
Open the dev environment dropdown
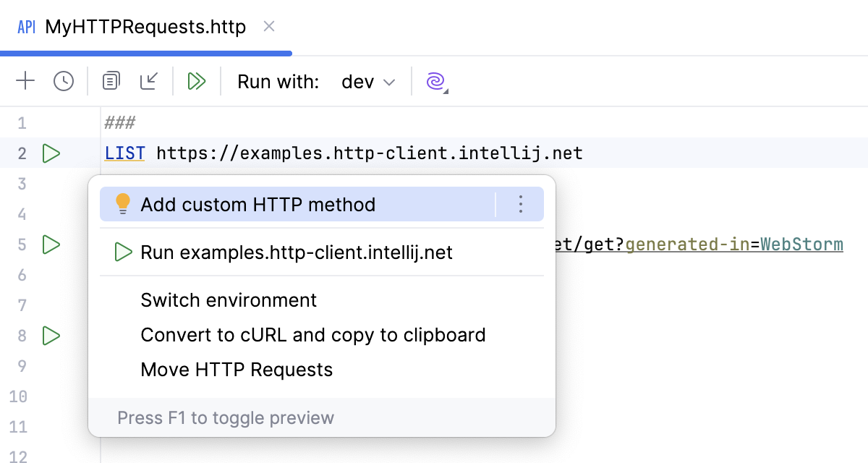click(x=367, y=82)
